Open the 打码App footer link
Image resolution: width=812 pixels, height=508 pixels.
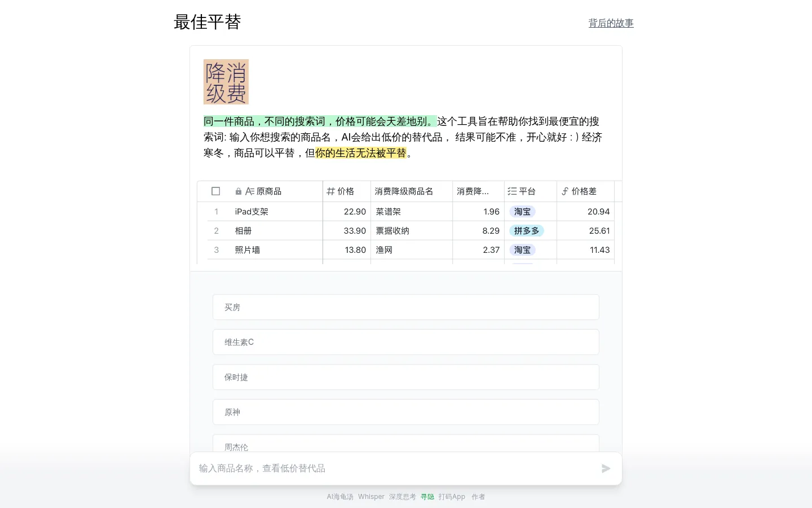point(452,497)
